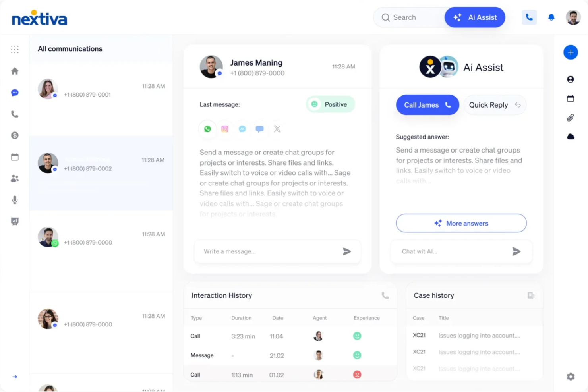Open the chat messages sidebar icon
588x392 pixels.
15,93
